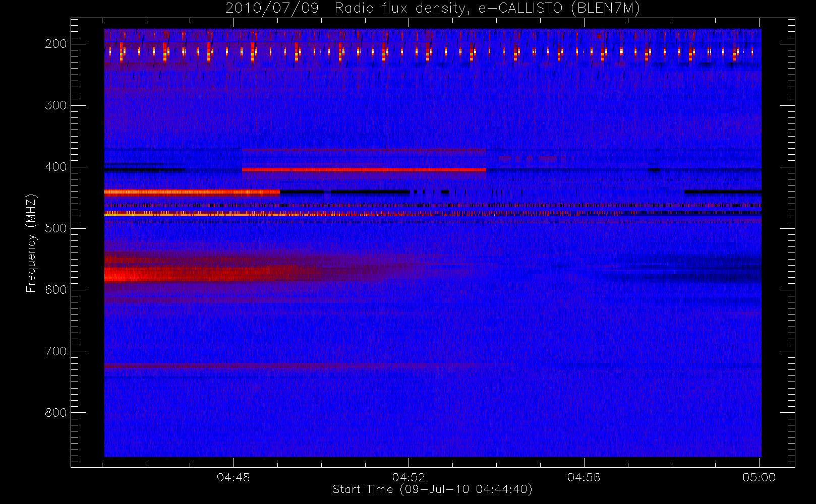Select the 800 frequency tick label
This screenshot has width=816, height=504.
55,413
